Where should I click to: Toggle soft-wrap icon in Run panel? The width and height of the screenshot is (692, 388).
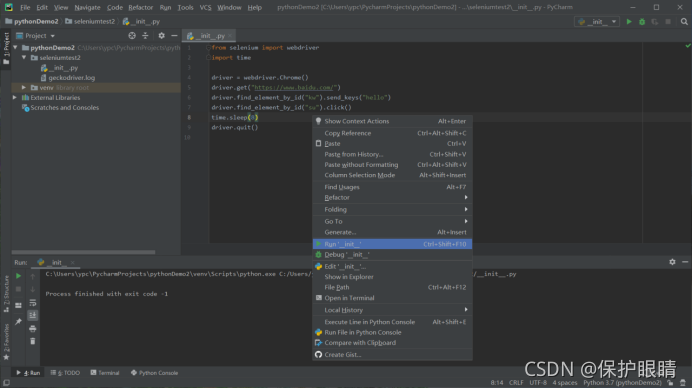point(33,303)
